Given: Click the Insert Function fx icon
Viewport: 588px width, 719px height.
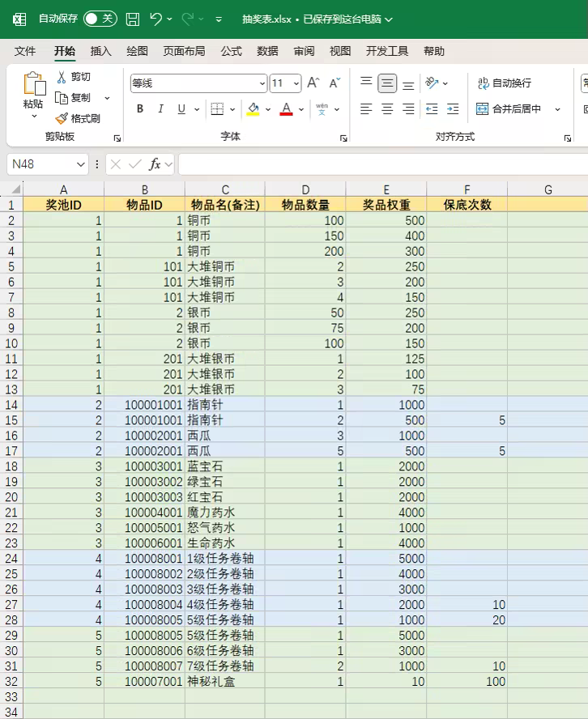Looking at the screenshot, I should point(155,164).
